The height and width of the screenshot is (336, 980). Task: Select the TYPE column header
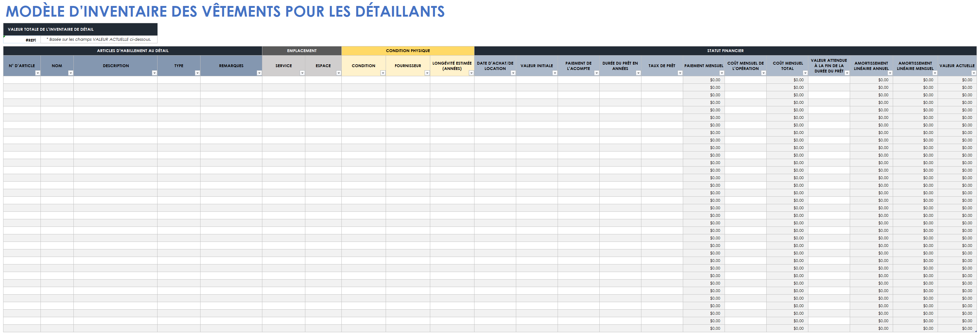coord(179,66)
